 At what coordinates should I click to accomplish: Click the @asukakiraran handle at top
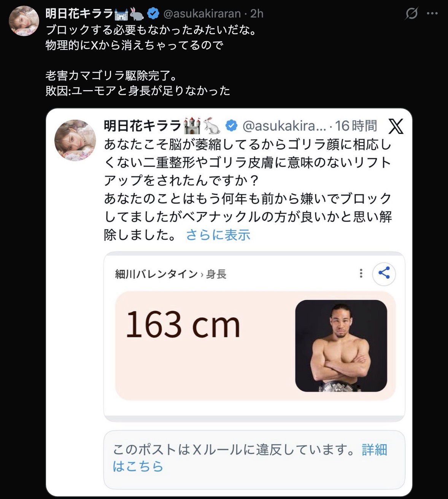(202, 14)
